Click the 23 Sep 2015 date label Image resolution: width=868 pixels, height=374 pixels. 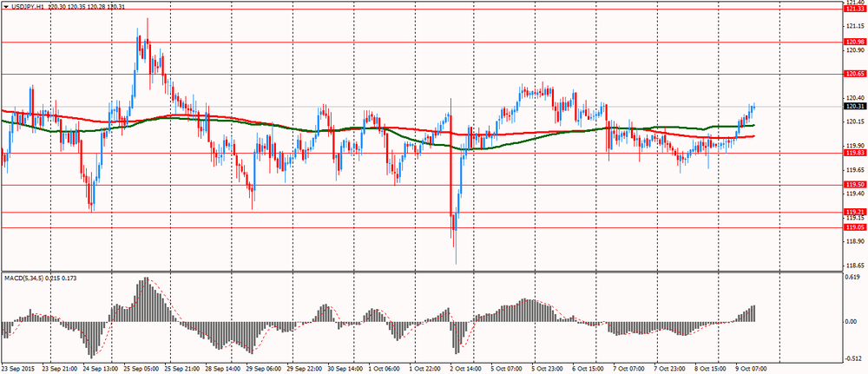[20, 368]
